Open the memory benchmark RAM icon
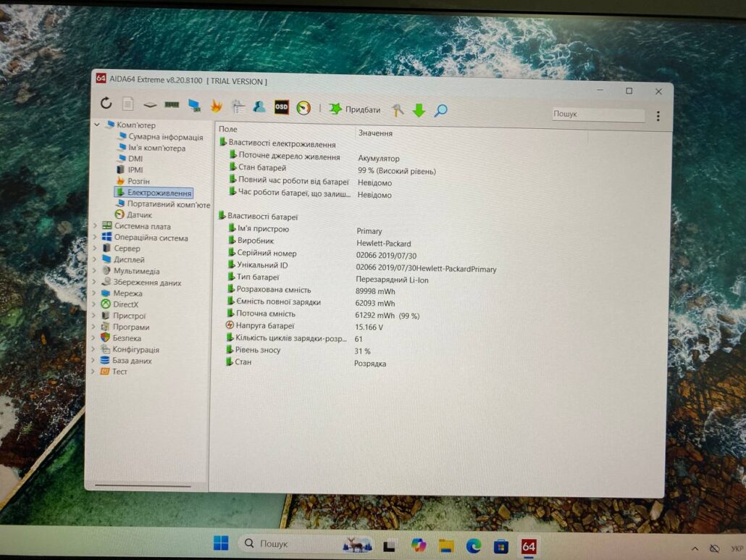The image size is (746, 560). (x=172, y=105)
